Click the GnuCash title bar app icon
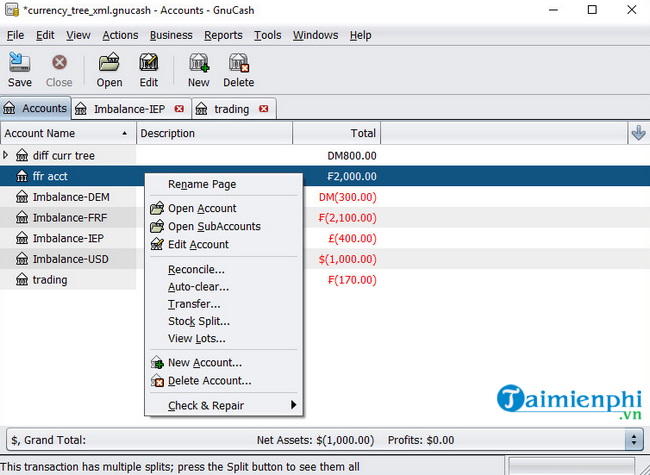 (12, 10)
